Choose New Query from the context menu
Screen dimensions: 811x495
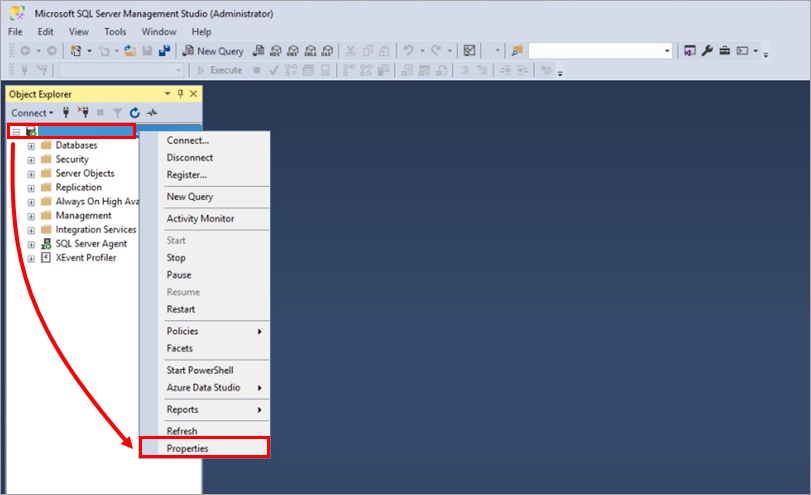point(205,197)
